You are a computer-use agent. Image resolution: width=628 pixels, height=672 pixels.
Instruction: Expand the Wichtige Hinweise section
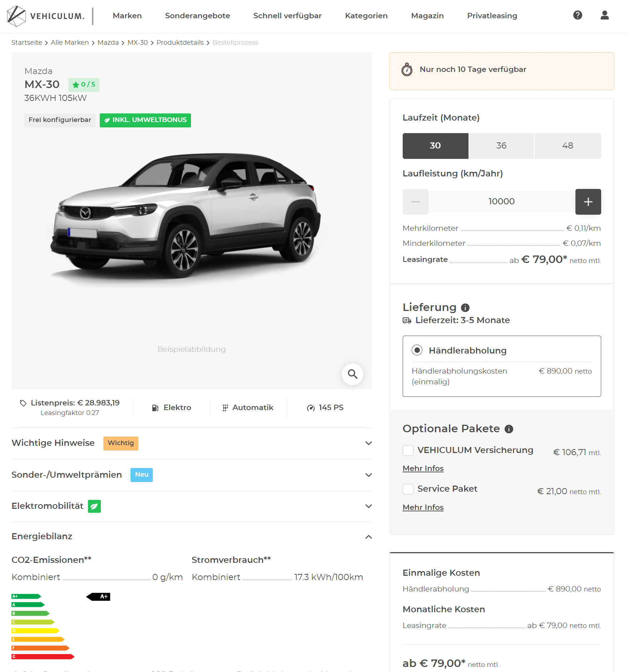192,443
